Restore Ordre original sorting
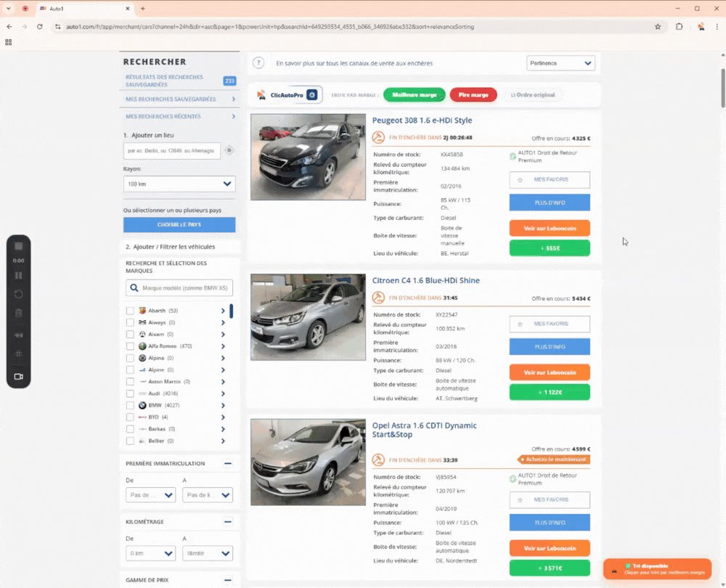Viewport: 726px width, 588px height. [x=532, y=95]
